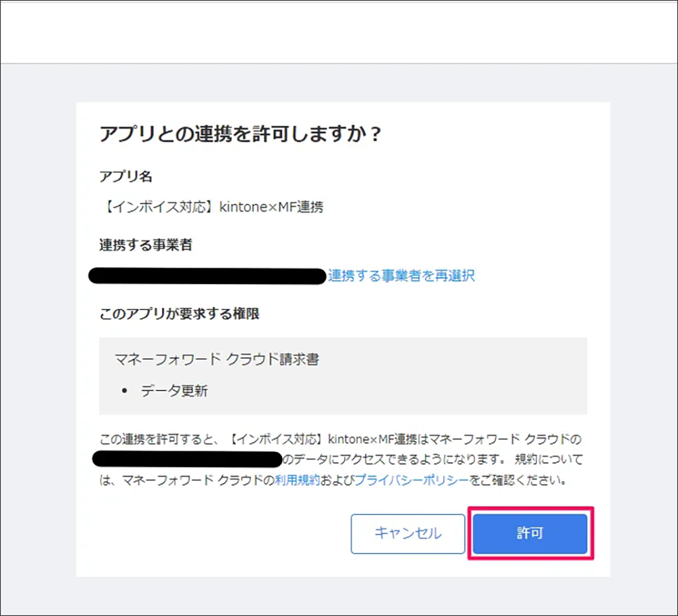Click the heading アプリとの連携を許可しますか？
This screenshot has height=616, width=678.
[x=241, y=134]
